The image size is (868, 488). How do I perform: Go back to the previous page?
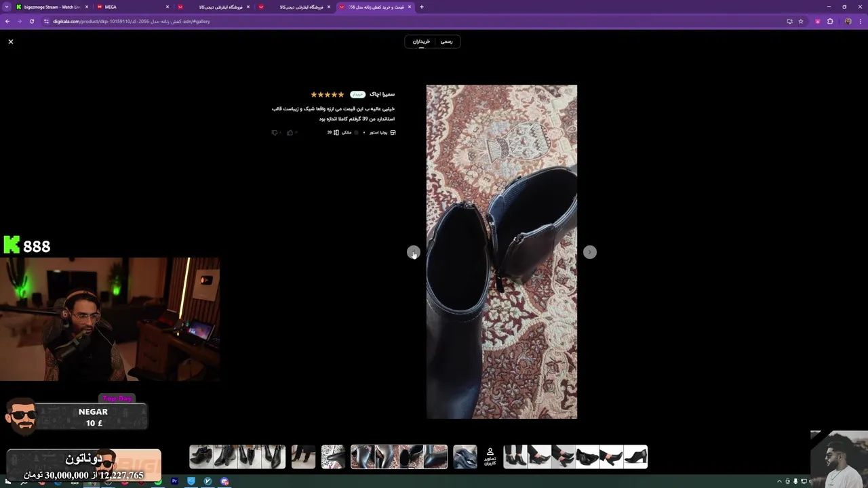7,21
